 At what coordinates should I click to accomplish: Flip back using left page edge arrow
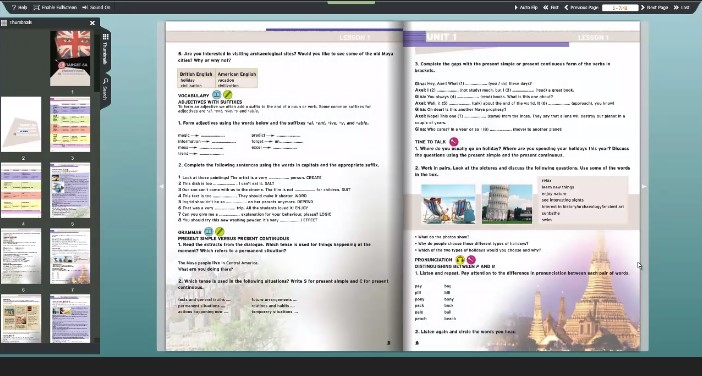click(x=161, y=186)
